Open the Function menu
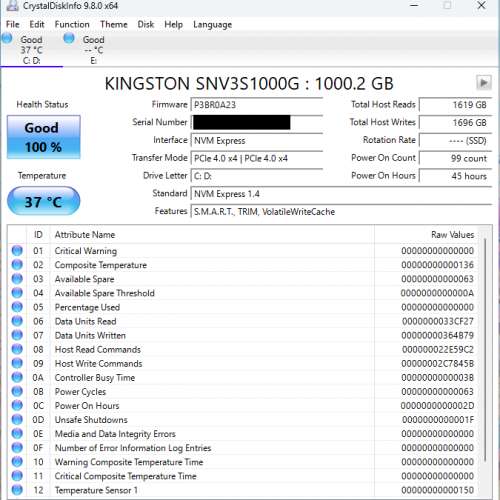The image size is (500, 500). click(x=72, y=24)
